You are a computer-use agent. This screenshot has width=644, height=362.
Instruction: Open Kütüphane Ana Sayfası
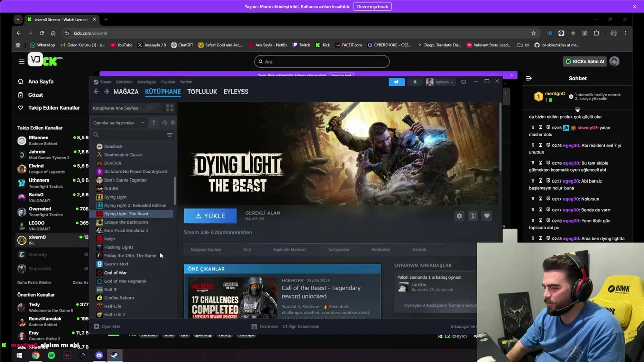pyautogui.click(x=126, y=108)
